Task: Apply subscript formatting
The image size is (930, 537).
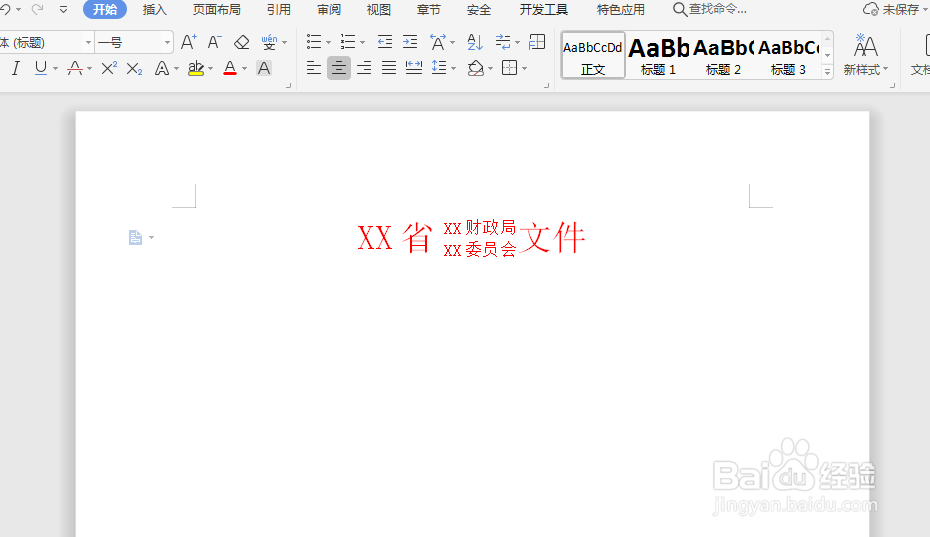Action: [134, 69]
